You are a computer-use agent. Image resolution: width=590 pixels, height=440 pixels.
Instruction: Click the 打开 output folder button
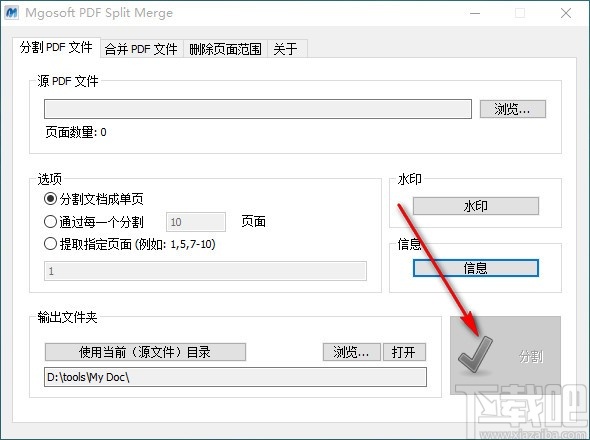(x=404, y=352)
